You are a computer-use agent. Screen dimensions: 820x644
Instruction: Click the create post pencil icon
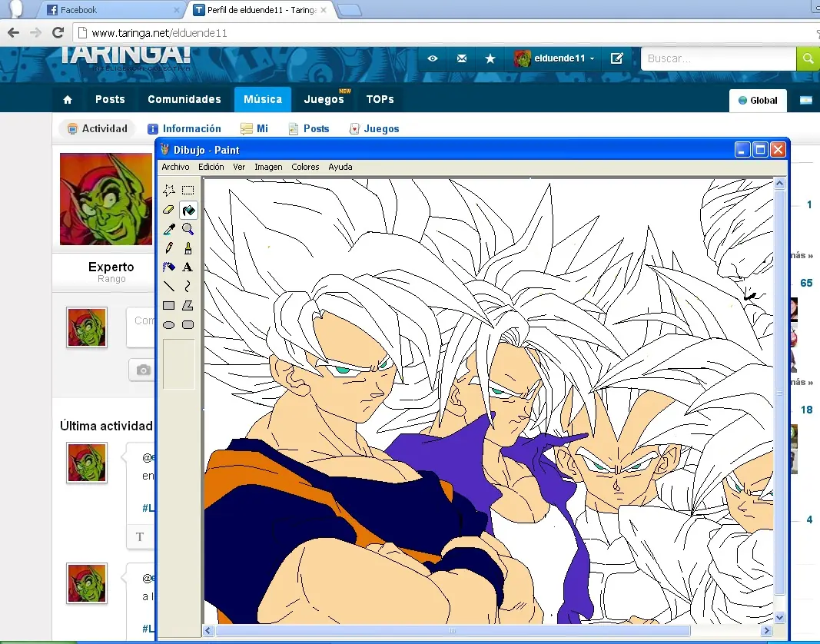click(617, 58)
